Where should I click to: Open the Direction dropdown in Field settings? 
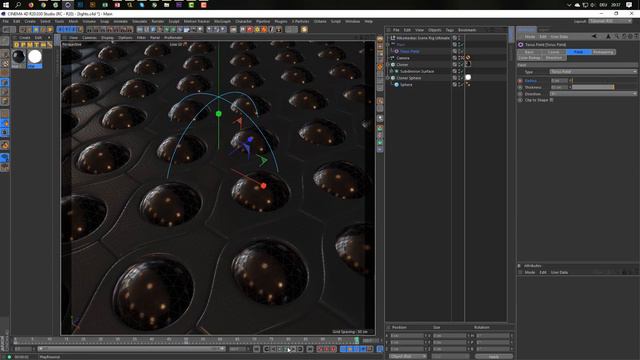(593, 93)
